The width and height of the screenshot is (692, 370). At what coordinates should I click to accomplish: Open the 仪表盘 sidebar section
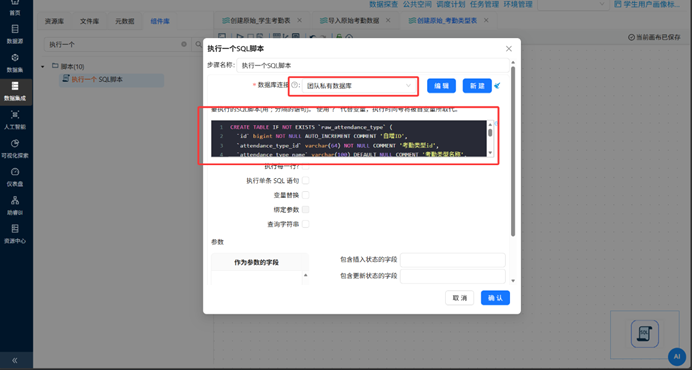15,177
